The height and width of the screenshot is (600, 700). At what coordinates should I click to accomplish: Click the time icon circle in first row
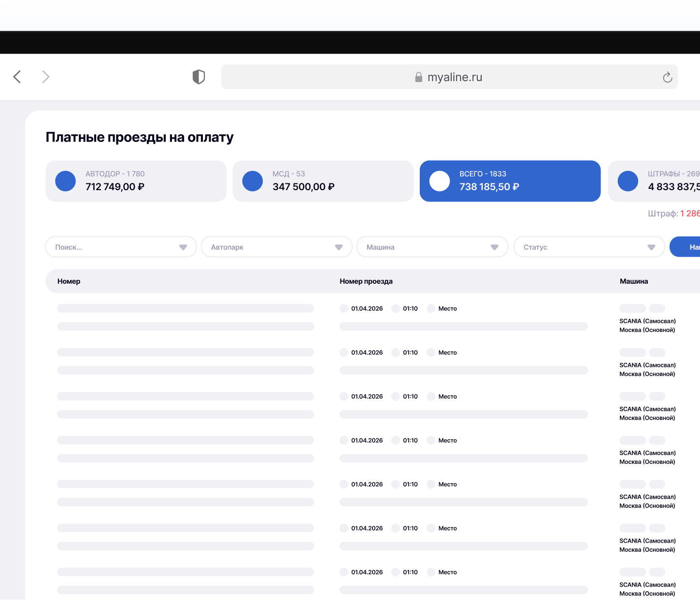click(x=396, y=308)
